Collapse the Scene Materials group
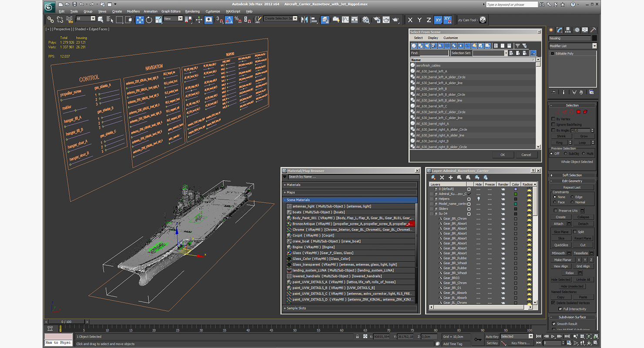644x348 pixels. click(x=350, y=200)
